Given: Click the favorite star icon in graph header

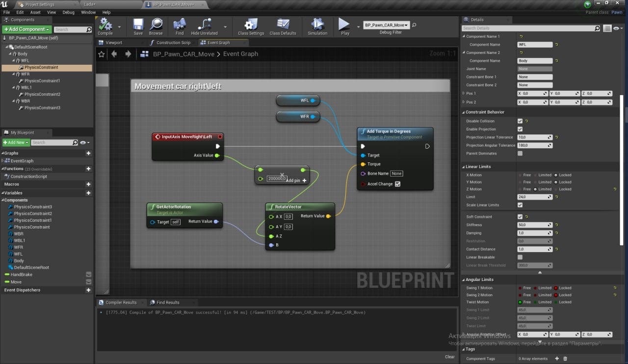Looking at the screenshot, I should pyautogui.click(x=102, y=54).
